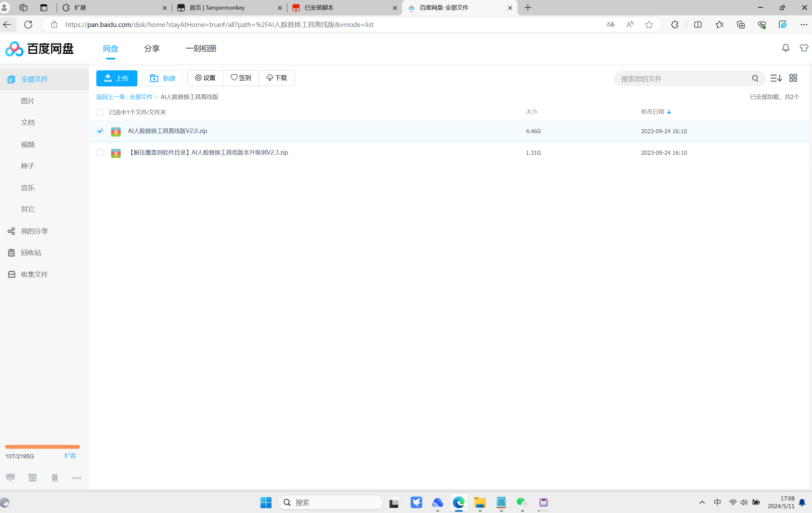Open the 一刻相册 top navigation tab
This screenshot has height=513, width=812.
point(201,49)
